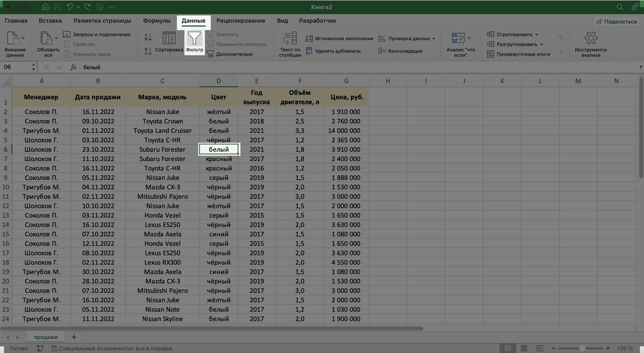Switch to Normal grid view
Image resolution: width=644 pixels, height=353 pixels.
point(507,348)
